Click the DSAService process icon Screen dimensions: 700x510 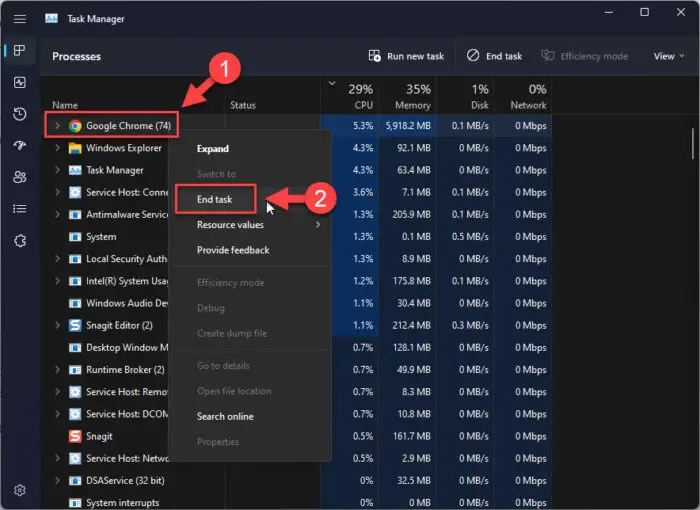[75, 481]
